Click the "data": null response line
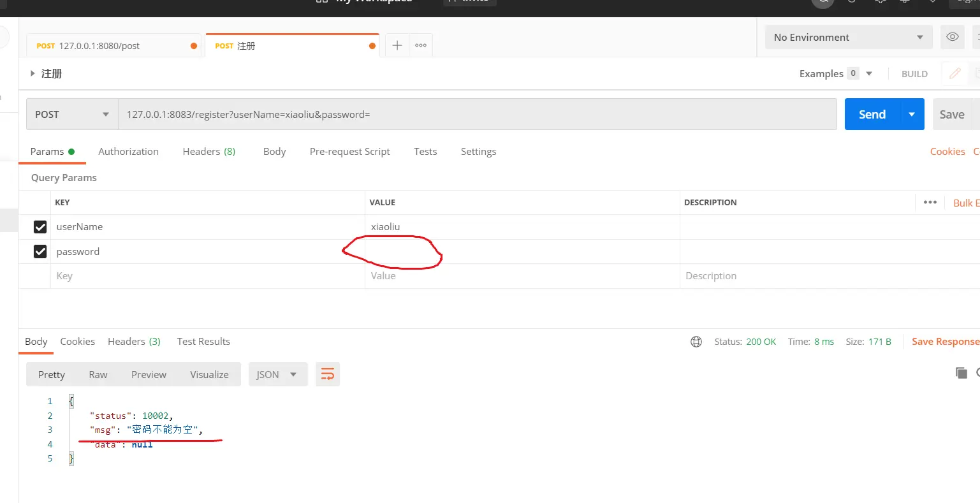980x503 pixels. [x=121, y=444]
